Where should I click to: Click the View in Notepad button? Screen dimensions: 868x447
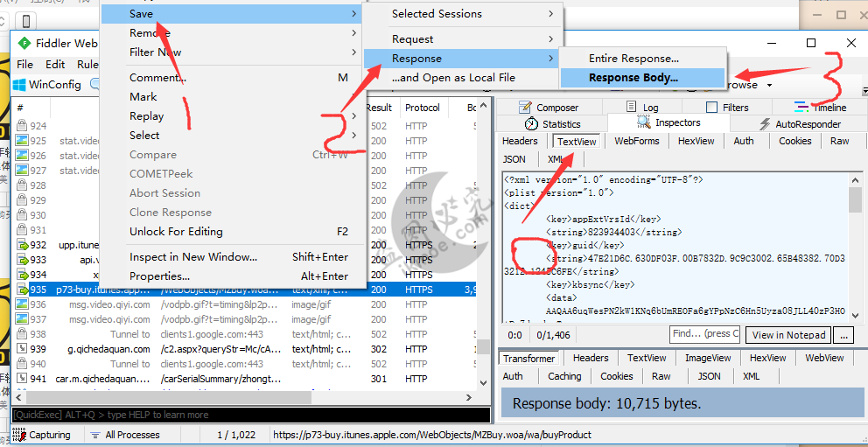click(789, 335)
